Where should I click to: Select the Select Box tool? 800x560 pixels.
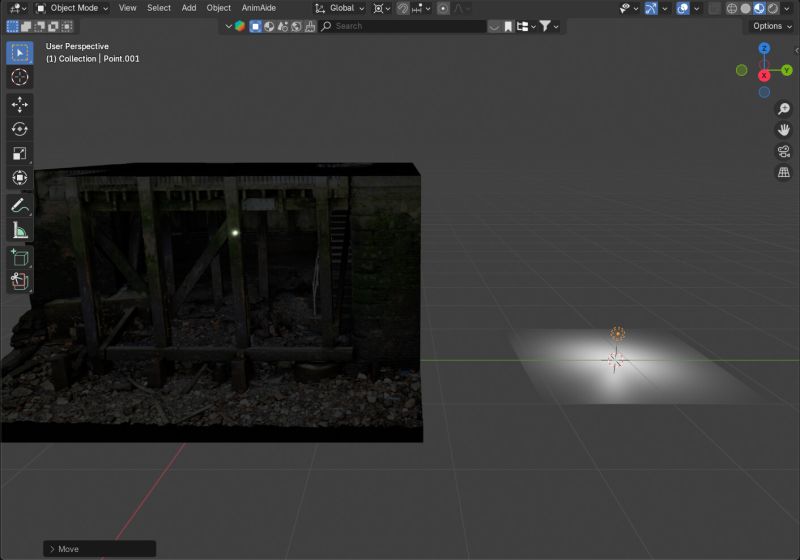tap(19, 53)
